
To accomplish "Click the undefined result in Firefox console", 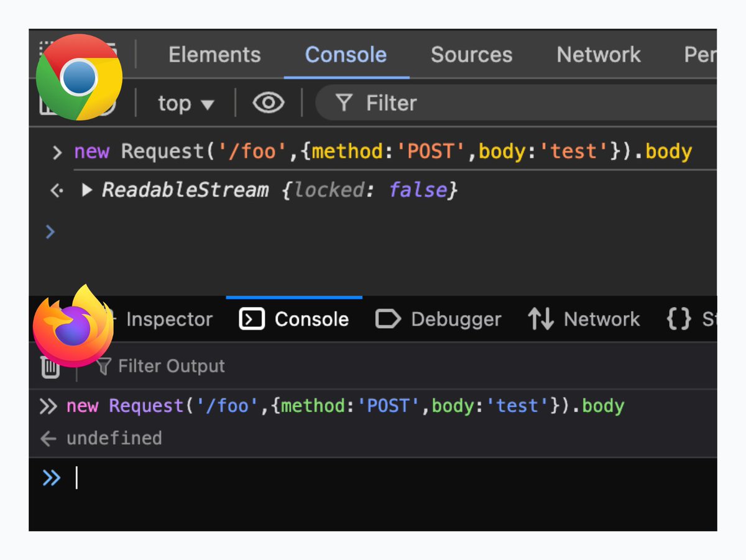I will pos(114,438).
